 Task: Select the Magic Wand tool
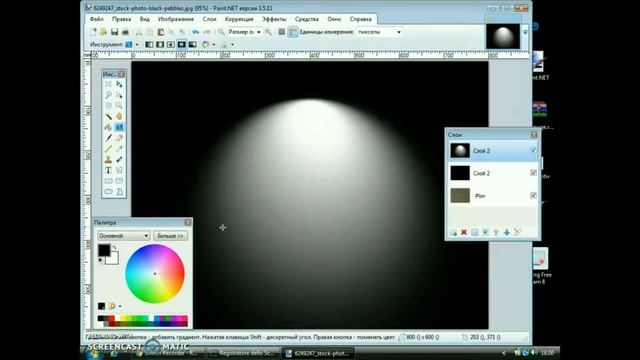[x=108, y=116]
